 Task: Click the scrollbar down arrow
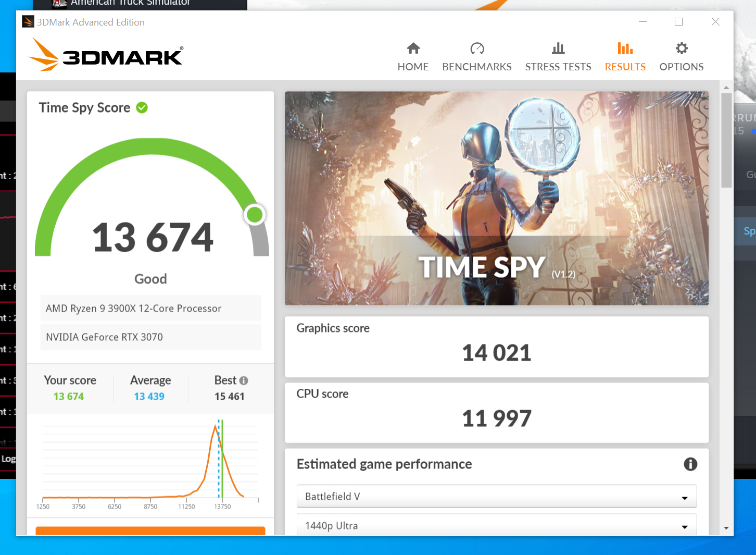pyautogui.click(x=726, y=528)
